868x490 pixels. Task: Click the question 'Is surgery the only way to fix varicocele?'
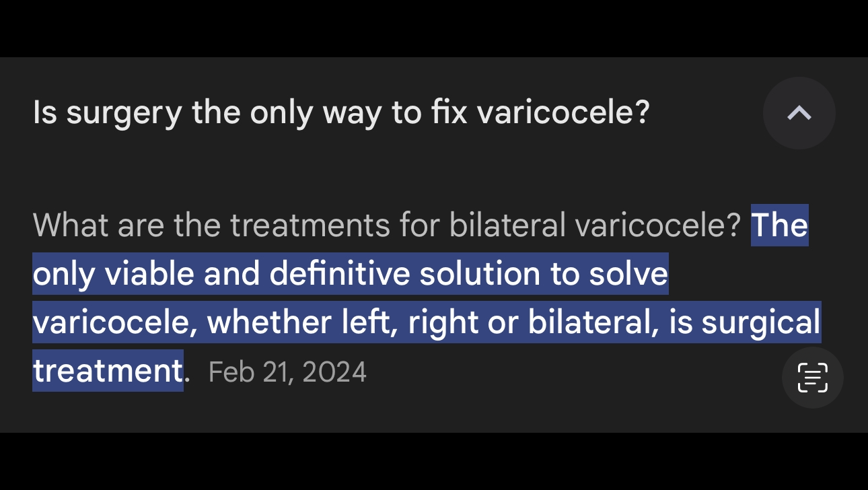tap(341, 113)
